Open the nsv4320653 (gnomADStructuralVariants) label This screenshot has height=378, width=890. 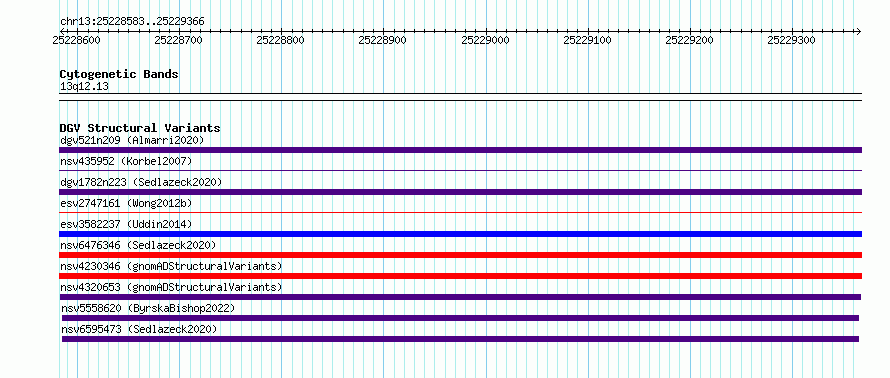[171, 287]
